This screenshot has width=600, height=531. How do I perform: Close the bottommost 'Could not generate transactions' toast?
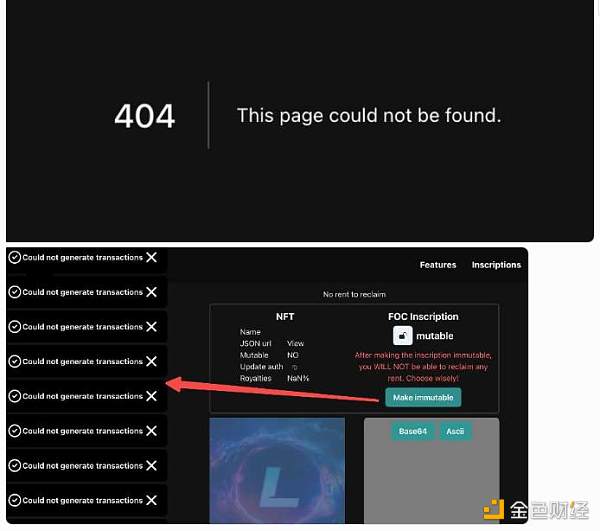[152, 500]
